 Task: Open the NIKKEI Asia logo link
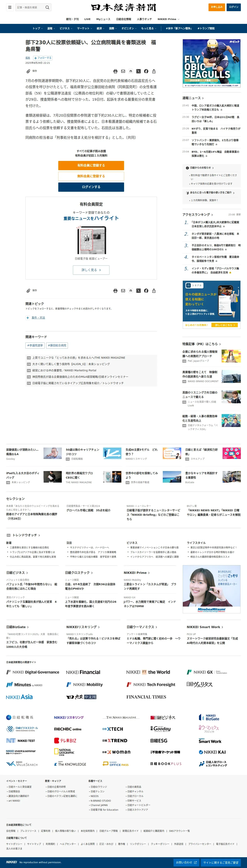(x=19, y=697)
